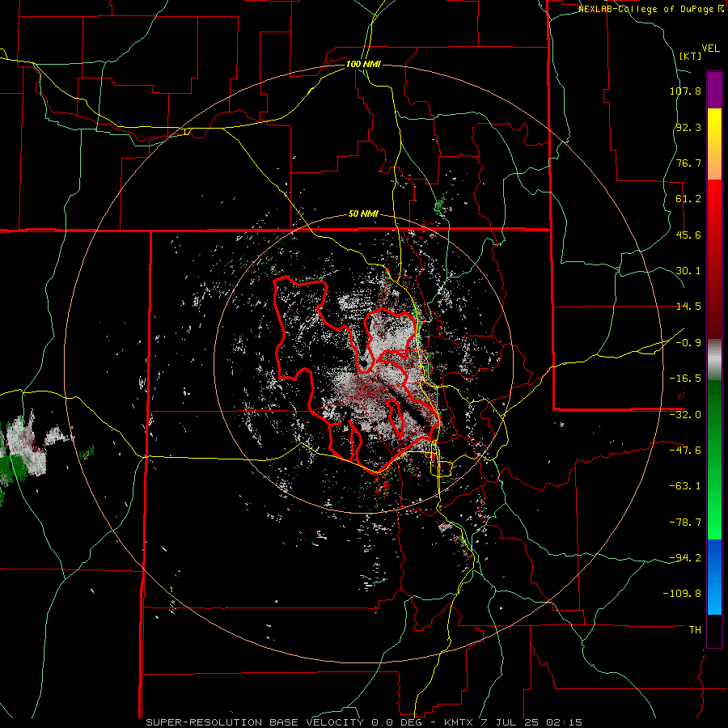Click the -109.8 value on velocity scale
Screen dimensions: 728x728
click(x=683, y=594)
